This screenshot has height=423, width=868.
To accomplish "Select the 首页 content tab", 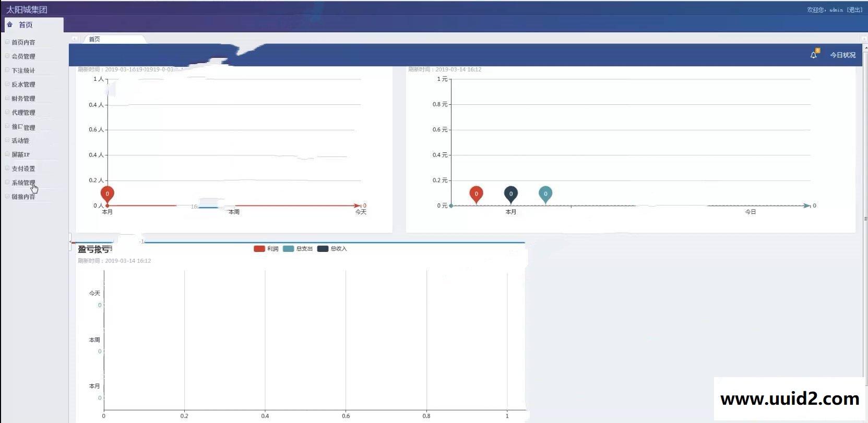I will click(x=94, y=39).
